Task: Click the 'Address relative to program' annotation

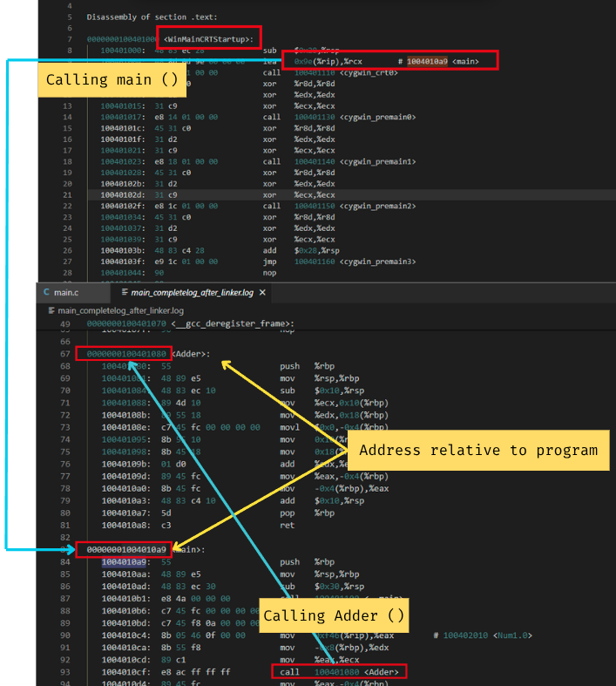Action: 477,450
